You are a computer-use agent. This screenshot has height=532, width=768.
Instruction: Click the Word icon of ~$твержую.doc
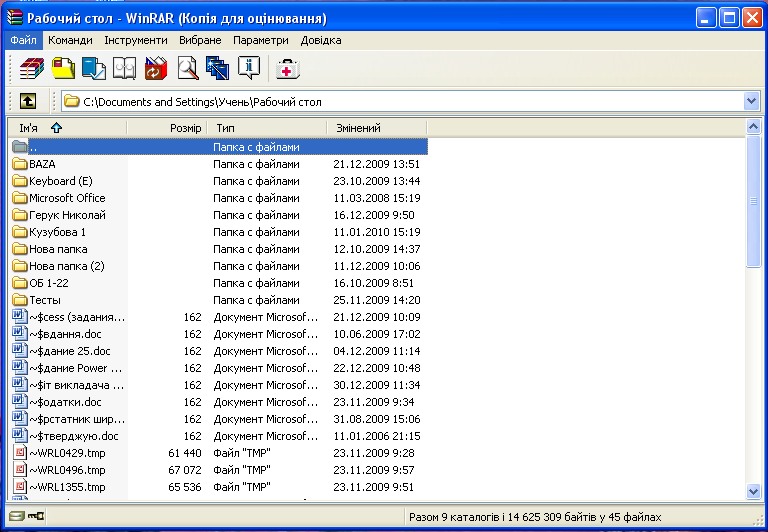click(20, 435)
